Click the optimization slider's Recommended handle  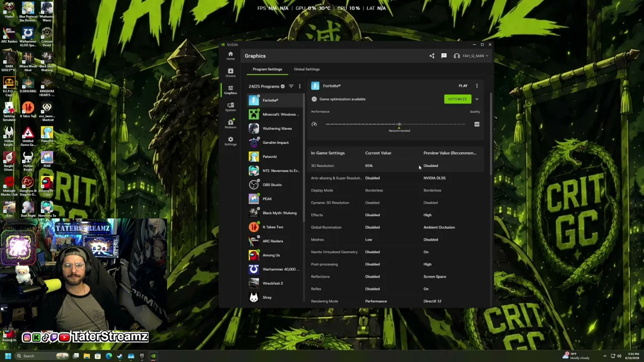pos(399,124)
